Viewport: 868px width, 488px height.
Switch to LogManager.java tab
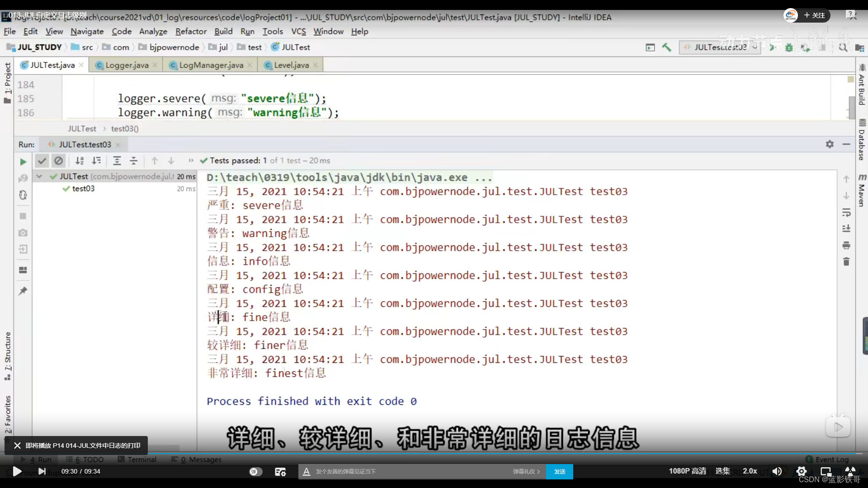point(211,65)
